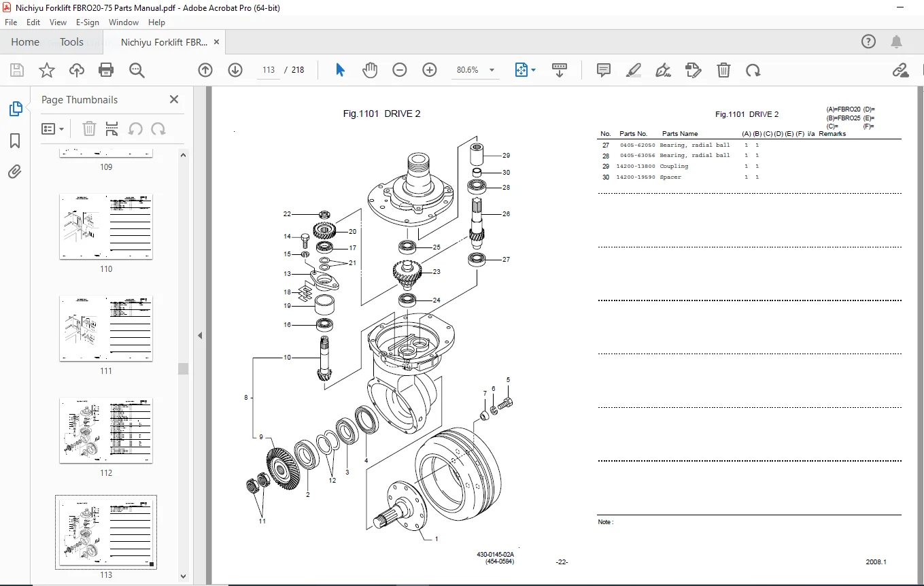Rotate thumbnail pages clockwise

click(158, 128)
